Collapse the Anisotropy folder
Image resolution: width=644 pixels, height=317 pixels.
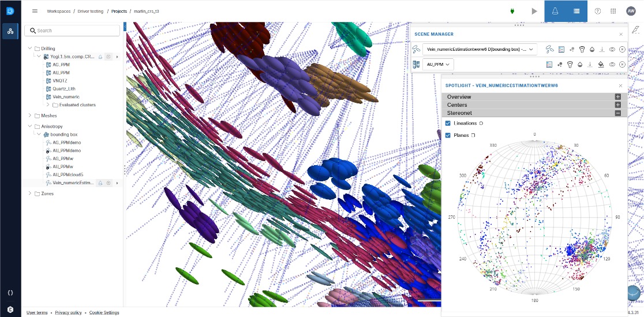(x=29, y=126)
